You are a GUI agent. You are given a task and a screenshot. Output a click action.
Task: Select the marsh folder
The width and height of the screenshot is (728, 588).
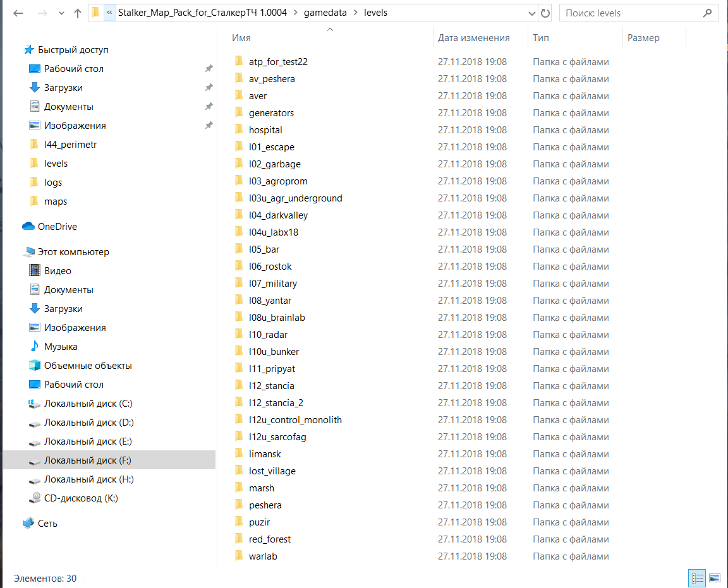click(262, 488)
